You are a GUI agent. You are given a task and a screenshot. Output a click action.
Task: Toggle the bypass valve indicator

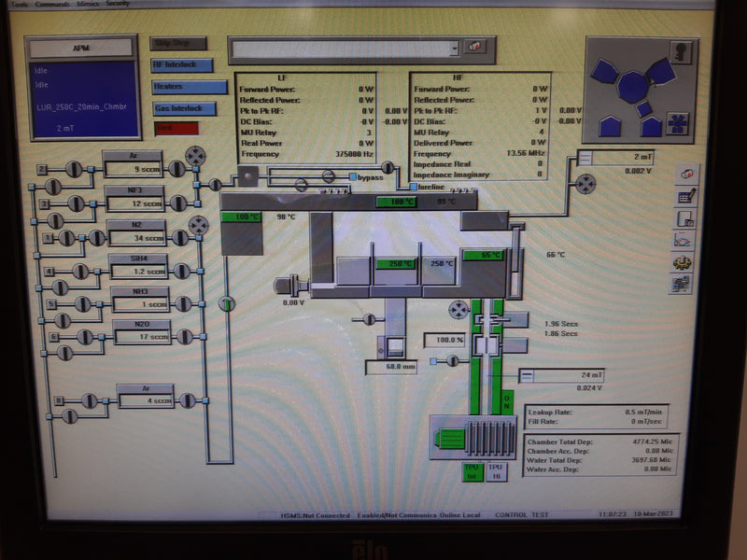352,176
